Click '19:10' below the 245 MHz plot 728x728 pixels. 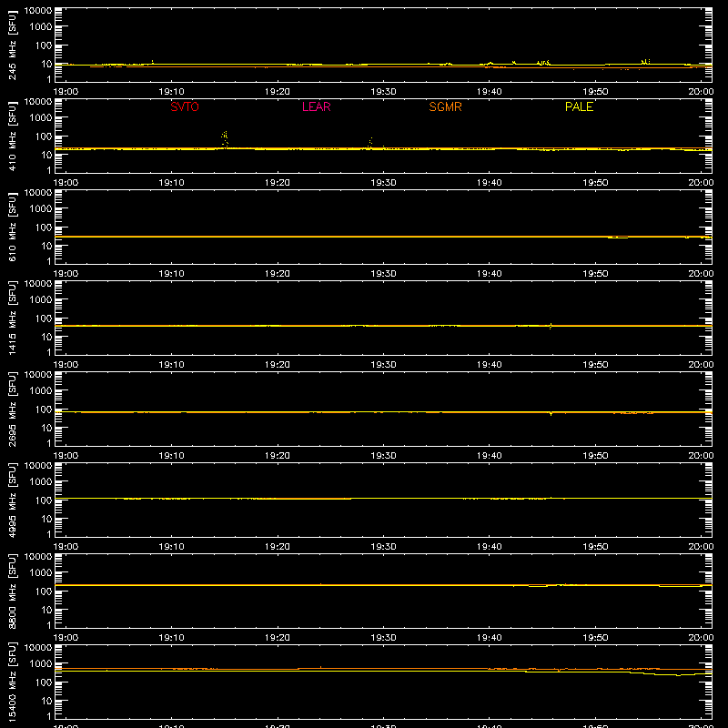click(171, 92)
